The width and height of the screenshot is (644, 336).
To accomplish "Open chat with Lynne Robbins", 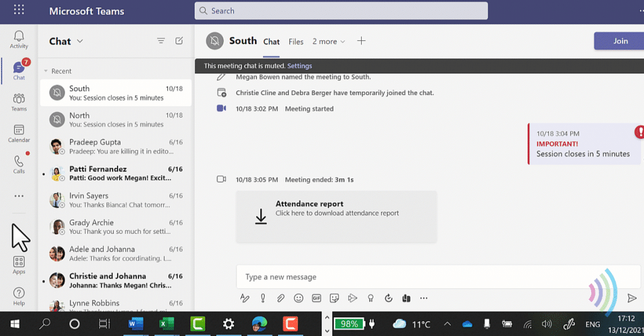I will pos(116,305).
